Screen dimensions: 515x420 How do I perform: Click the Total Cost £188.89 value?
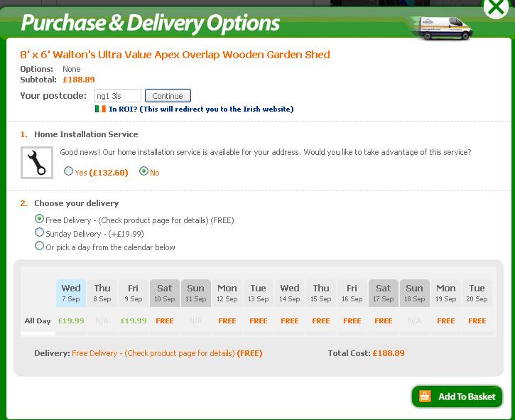click(389, 353)
